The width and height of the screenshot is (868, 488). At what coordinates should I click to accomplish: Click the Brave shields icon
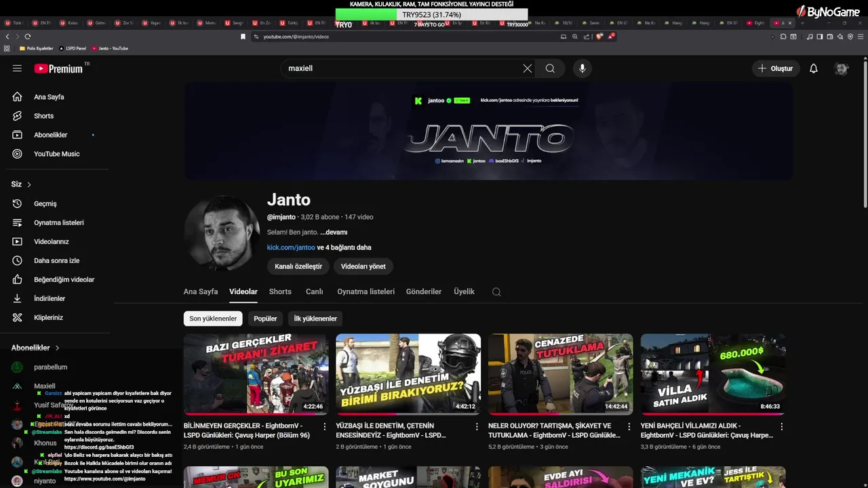point(599,37)
